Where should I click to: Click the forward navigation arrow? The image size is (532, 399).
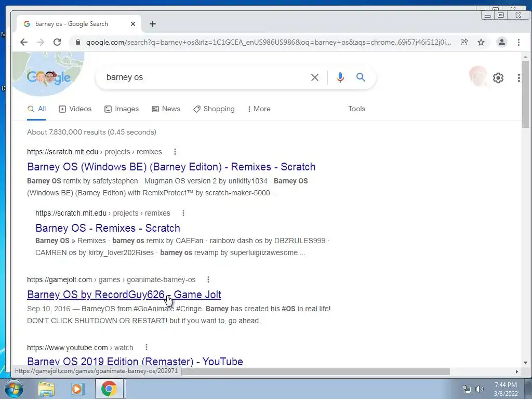coord(41,42)
